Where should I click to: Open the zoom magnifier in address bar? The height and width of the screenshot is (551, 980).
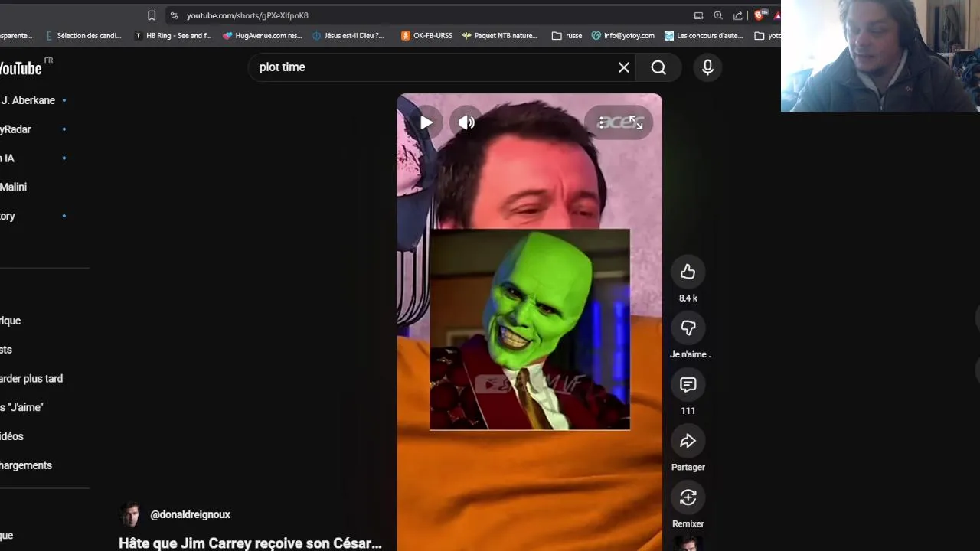pyautogui.click(x=718, y=15)
